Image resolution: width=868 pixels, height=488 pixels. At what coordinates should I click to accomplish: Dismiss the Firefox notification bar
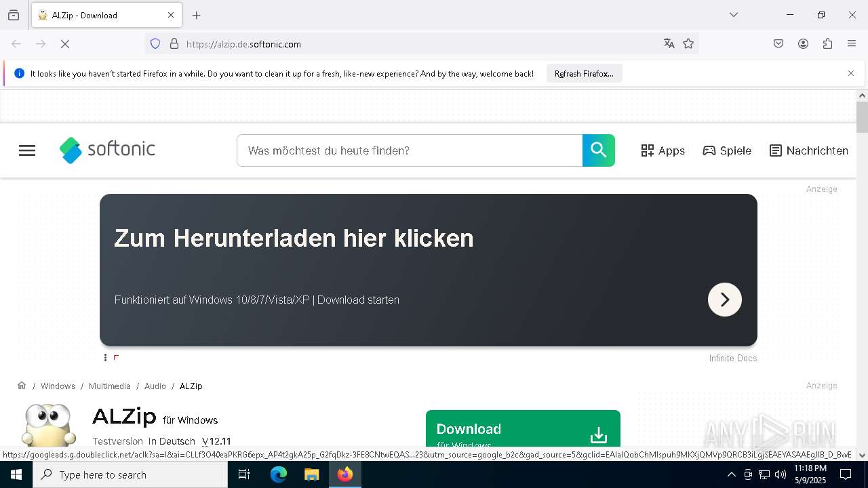(851, 73)
